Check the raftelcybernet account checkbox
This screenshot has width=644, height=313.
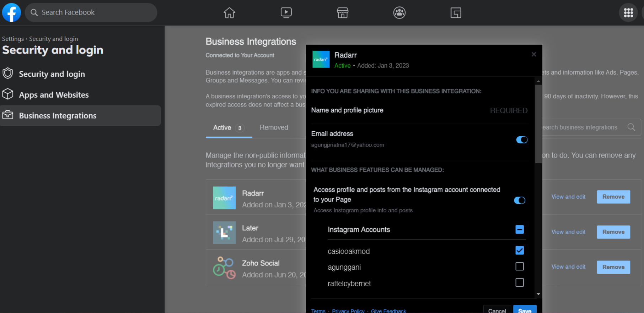click(519, 282)
